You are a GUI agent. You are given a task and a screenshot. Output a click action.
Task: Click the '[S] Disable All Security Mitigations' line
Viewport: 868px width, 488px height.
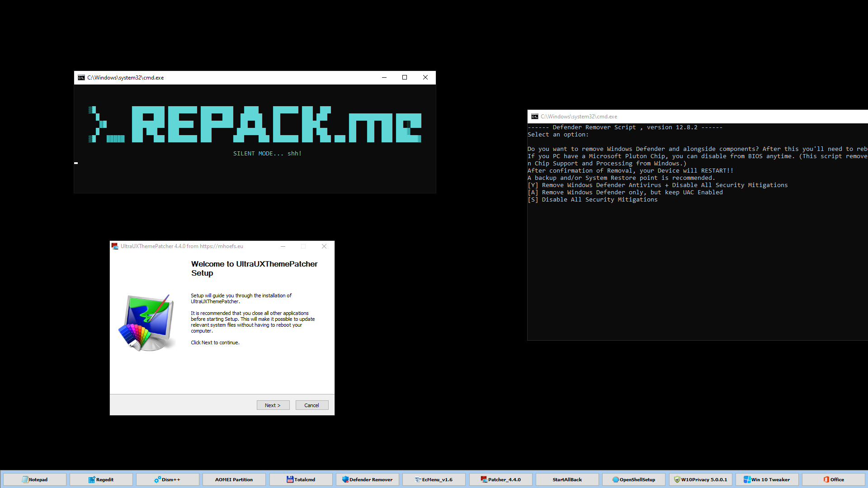pos(593,200)
